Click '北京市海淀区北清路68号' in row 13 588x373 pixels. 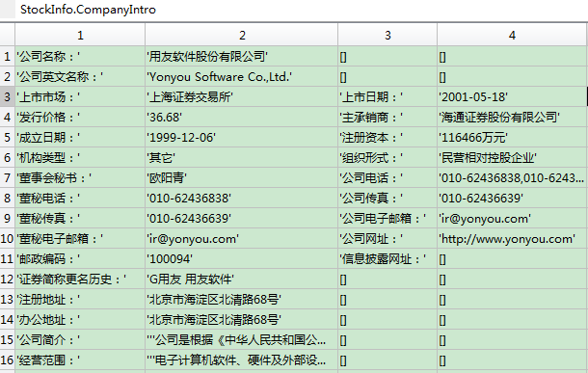242,300
